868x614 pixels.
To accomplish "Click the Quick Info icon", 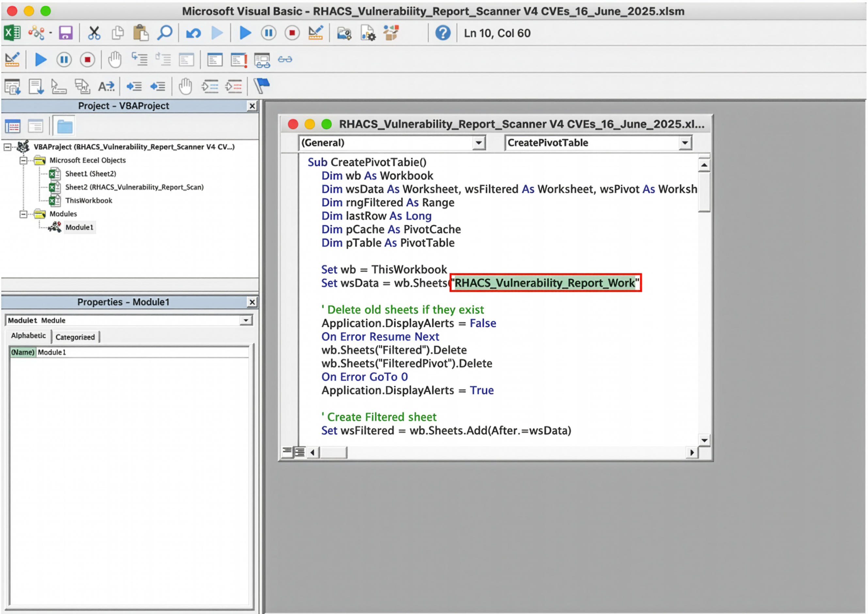I will [x=58, y=87].
